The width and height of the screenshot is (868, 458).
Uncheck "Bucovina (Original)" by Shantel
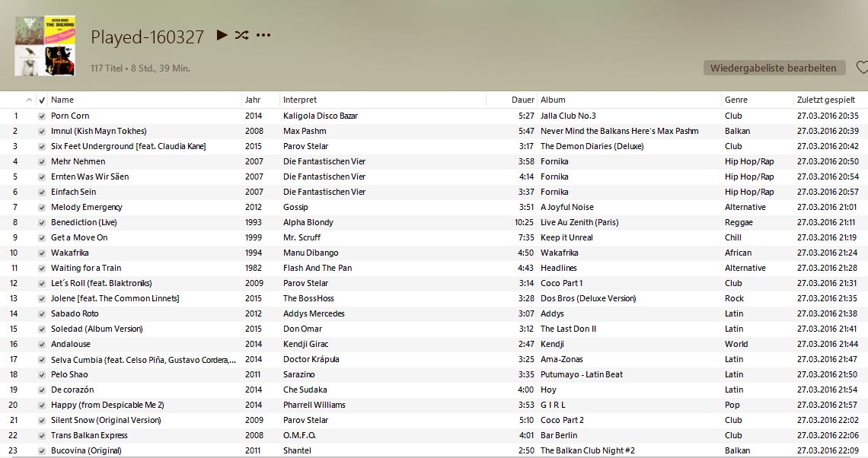pyautogui.click(x=41, y=450)
